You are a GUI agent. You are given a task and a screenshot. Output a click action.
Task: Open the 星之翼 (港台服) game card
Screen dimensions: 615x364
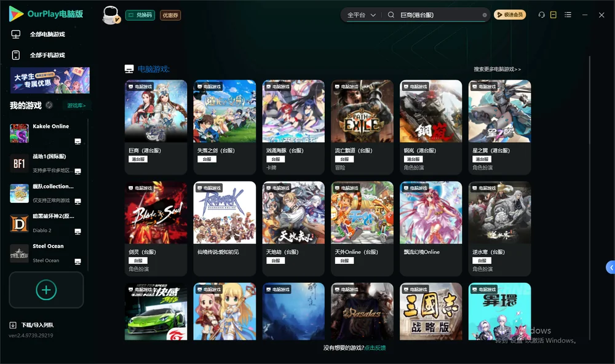point(499,127)
